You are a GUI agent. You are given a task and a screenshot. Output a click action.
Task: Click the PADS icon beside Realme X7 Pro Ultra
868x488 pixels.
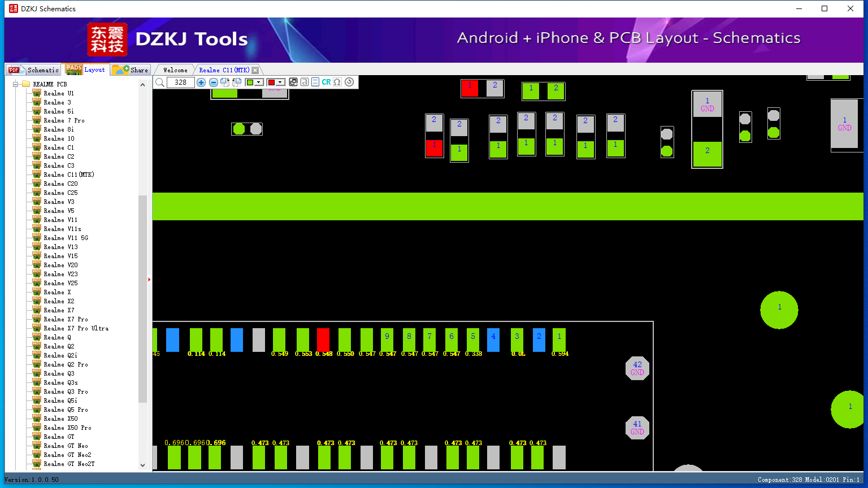[x=37, y=328]
